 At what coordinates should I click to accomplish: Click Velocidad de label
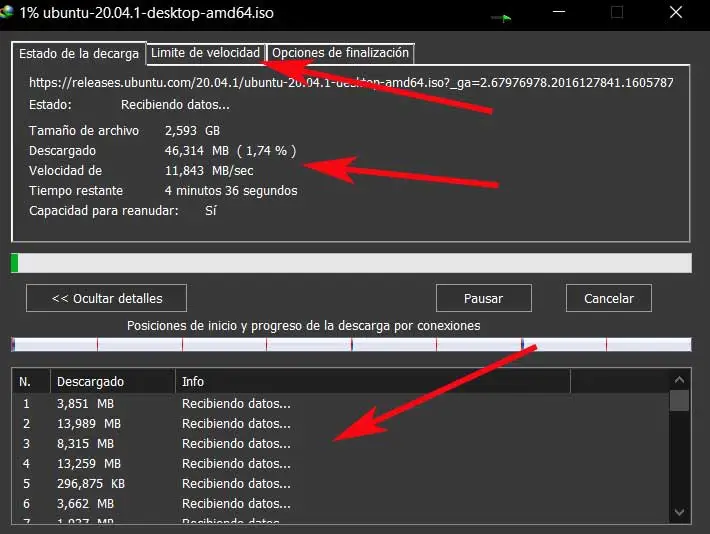tap(66, 170)
